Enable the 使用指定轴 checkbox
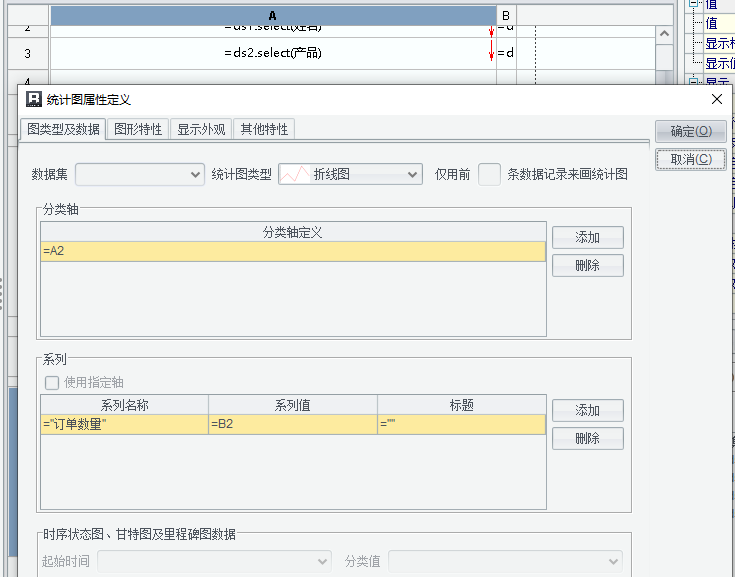Image resolution: width=735 pixels, height=577 pixels. (52, 382)
